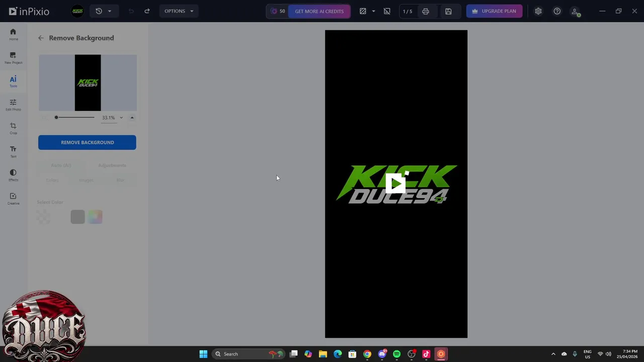Go back from the Remove Background panel
Viewport: 644px width, 362px height.
point(41,38)
